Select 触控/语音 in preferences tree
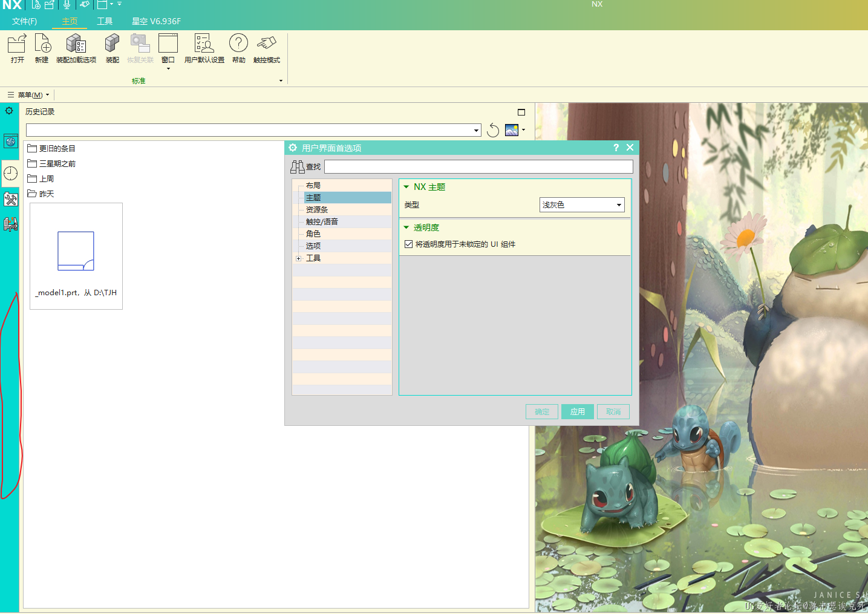The height and width of the screenshot is (614, 868). (x=322, y=222)
